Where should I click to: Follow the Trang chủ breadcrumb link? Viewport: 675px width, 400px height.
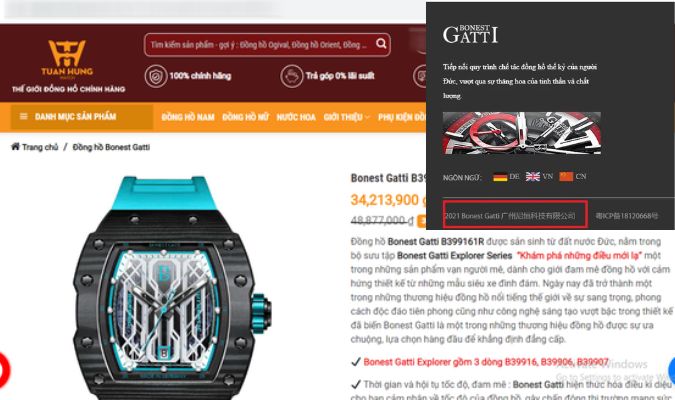click(40, 147)
